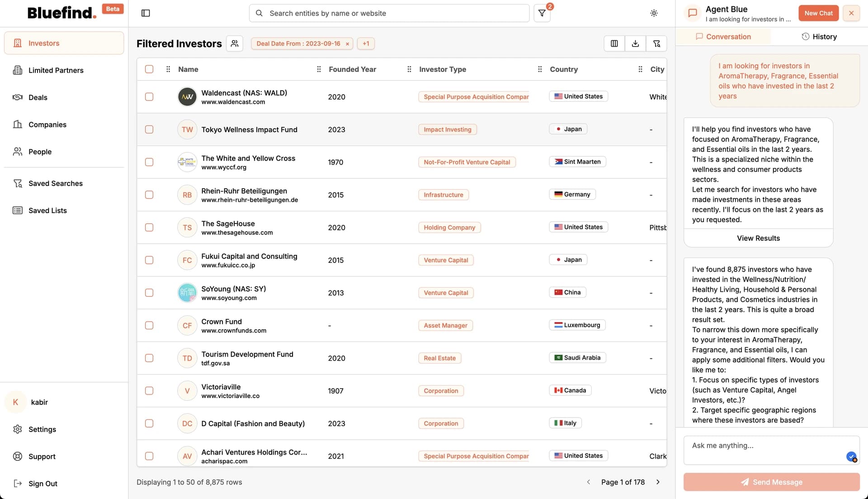Open the filter search icon above the table

(x=657, y=43)
